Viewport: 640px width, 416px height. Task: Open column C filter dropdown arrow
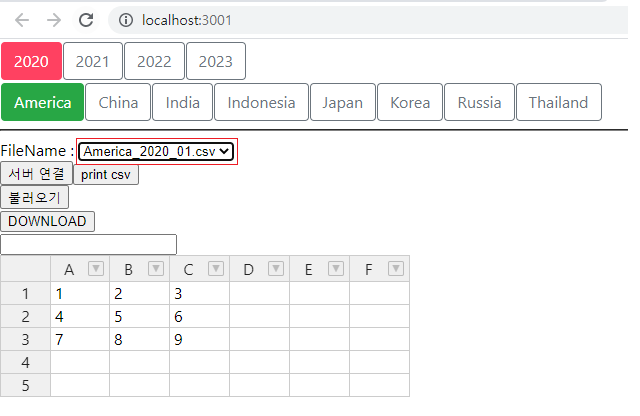tap(216, 269)
